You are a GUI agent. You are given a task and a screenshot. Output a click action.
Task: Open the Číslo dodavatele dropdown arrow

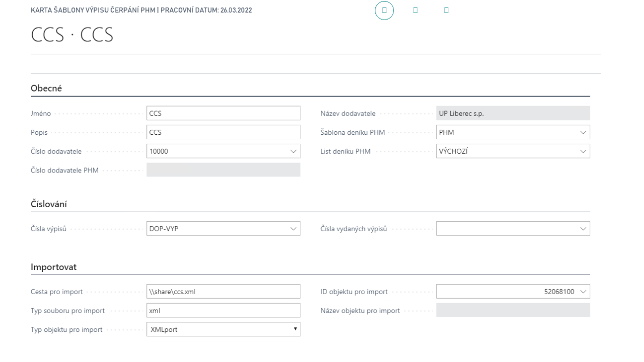(x=293, y=151)
